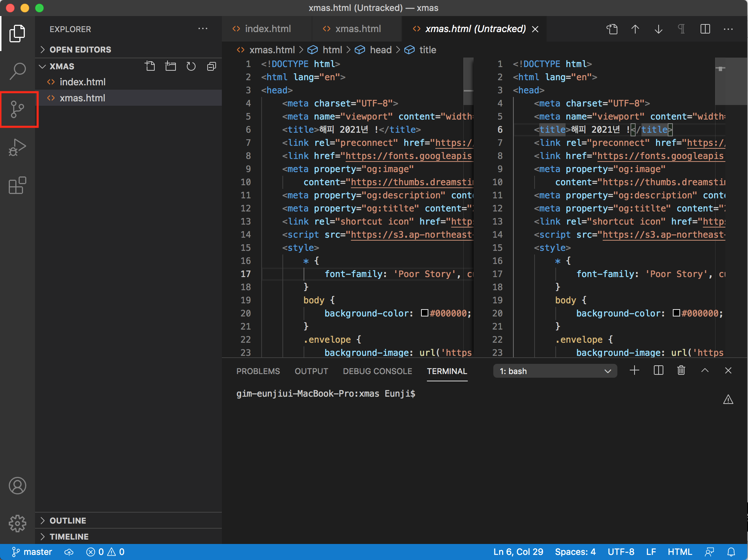
Task: Expand the OUTLINE section
Action: pyautogui.click(x=68, y=521)
